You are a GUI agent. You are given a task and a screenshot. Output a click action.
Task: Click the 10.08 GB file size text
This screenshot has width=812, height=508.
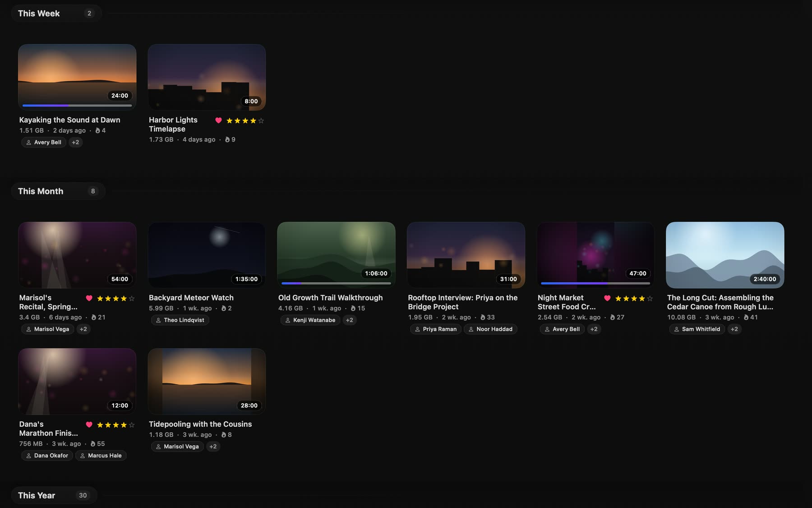[682, 317]
